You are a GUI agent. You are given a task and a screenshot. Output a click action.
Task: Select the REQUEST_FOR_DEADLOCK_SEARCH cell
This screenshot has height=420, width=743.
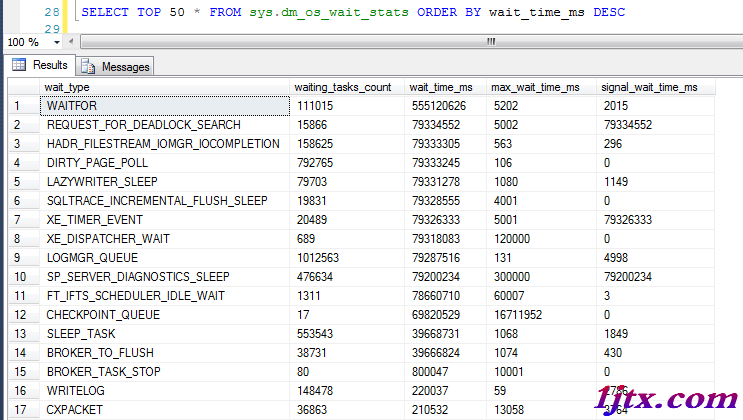coord(164,125)
